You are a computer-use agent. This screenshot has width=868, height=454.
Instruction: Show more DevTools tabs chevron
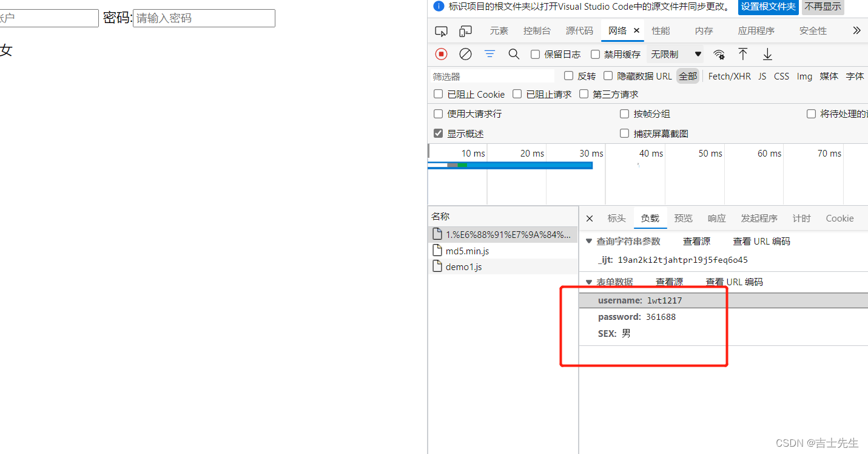click(856, 30)
